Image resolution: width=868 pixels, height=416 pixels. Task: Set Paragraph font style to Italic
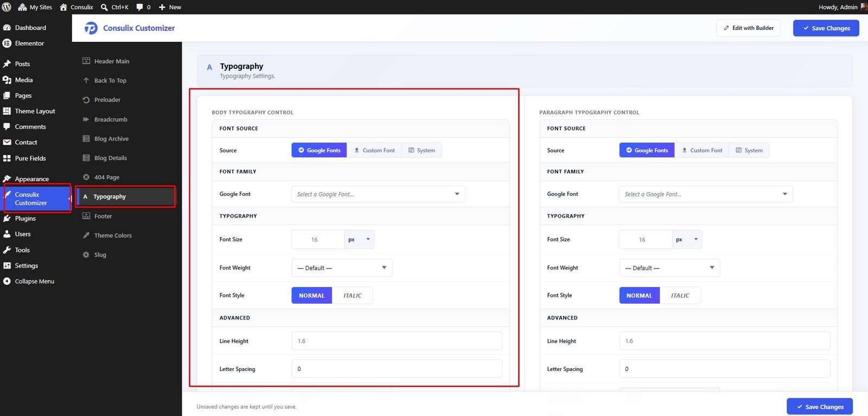tap(680, 296)
